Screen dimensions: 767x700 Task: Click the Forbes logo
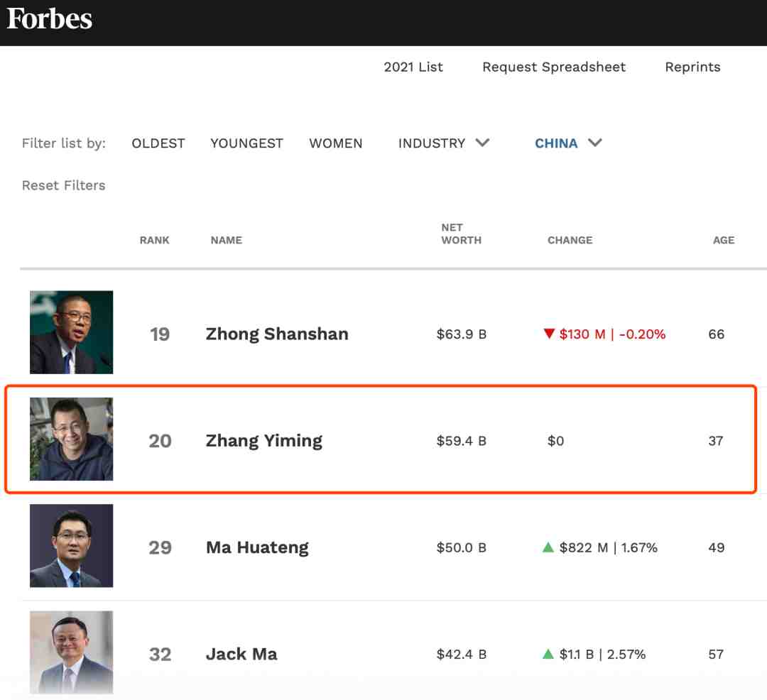(49, 19)
